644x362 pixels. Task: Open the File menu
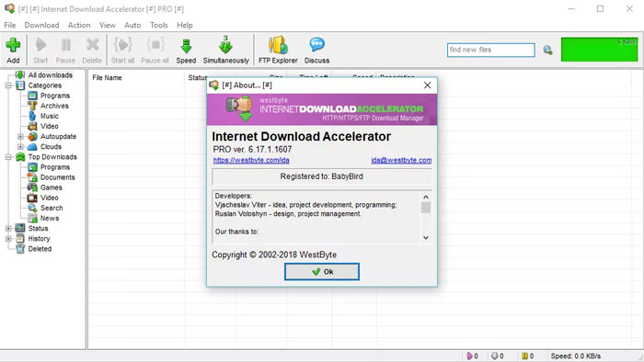coord(10,25)
